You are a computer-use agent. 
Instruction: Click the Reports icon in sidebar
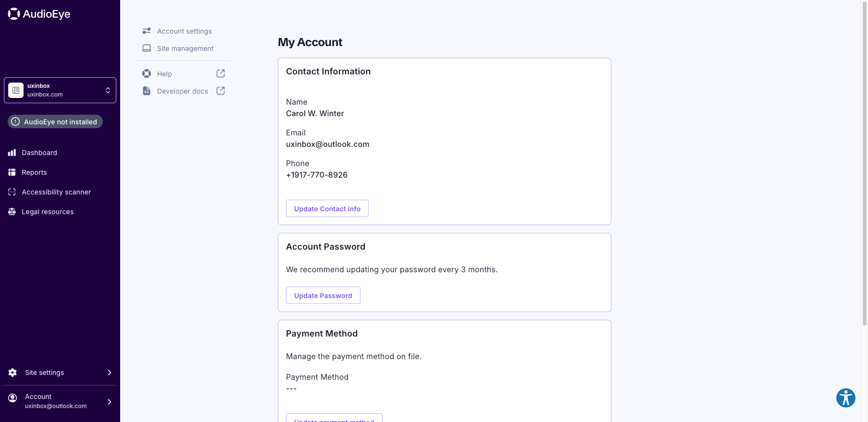pyautogui.click(x=12, y=172)
